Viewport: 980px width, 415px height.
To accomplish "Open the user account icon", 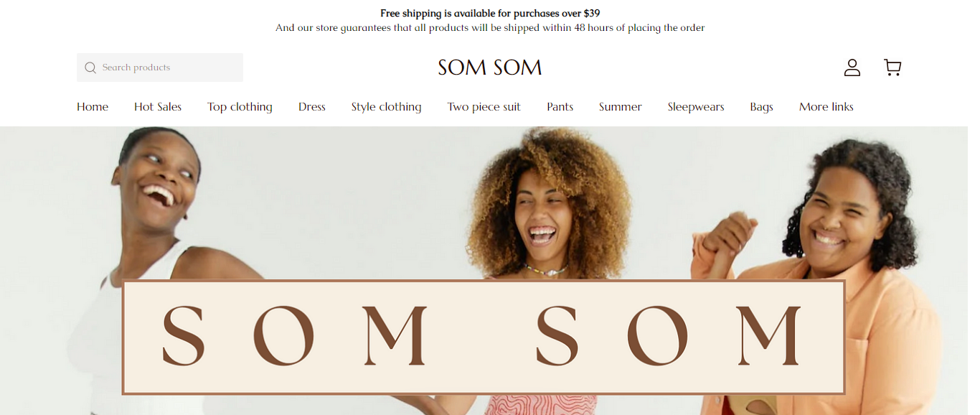I will click(x=852, y=67).
